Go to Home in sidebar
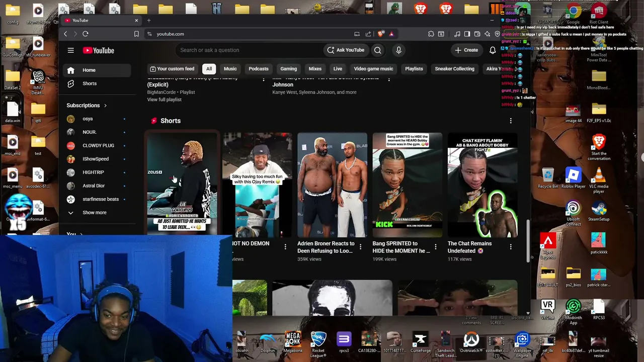Screen dimensions: 644x362 tap(96, 70)
